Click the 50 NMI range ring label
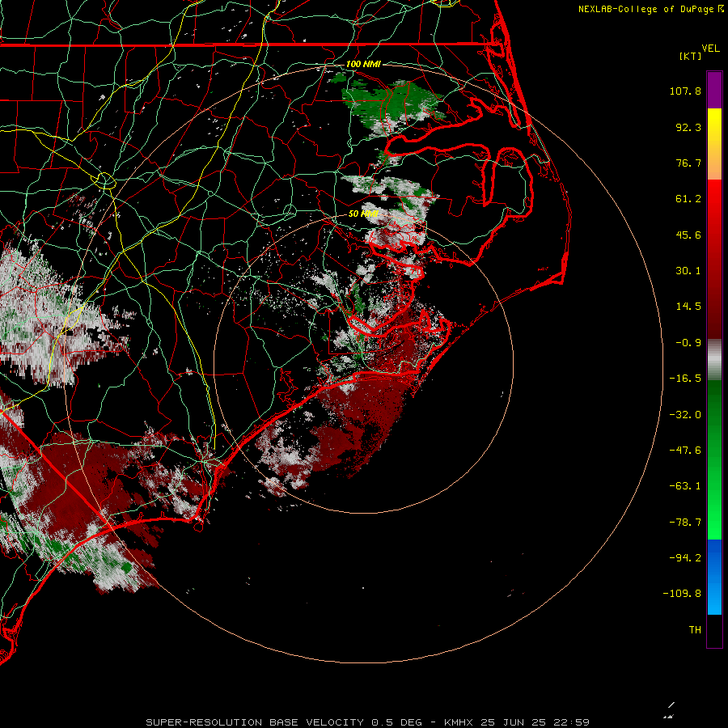The height and width of the screenshot is (728, 728). tap(363, 214)
